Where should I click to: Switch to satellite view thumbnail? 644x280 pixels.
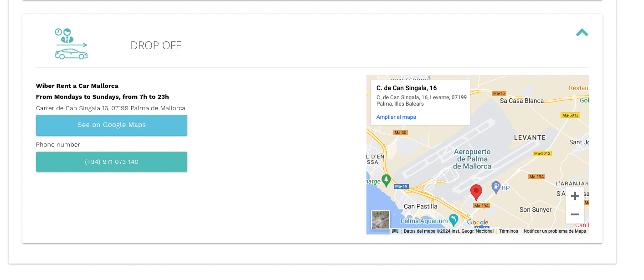pyautogui.click(x=381, y=219)
